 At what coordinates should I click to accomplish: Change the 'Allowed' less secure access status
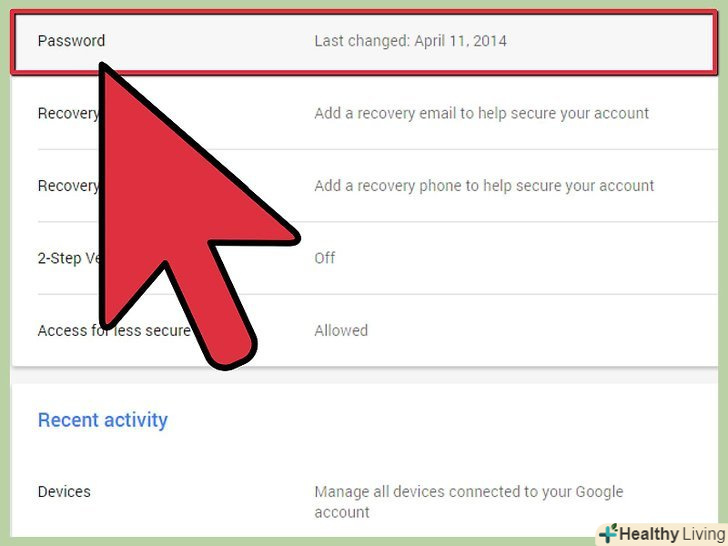[x=341, y=331]
